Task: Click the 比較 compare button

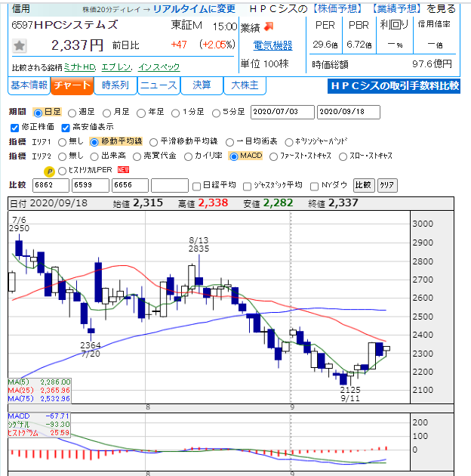Action: coord(364,185)
